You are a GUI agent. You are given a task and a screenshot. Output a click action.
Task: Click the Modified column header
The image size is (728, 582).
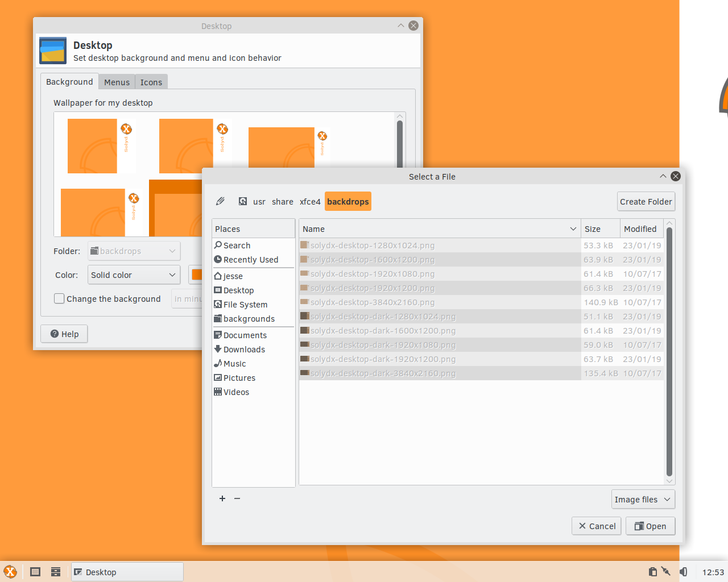click(642, 228)
